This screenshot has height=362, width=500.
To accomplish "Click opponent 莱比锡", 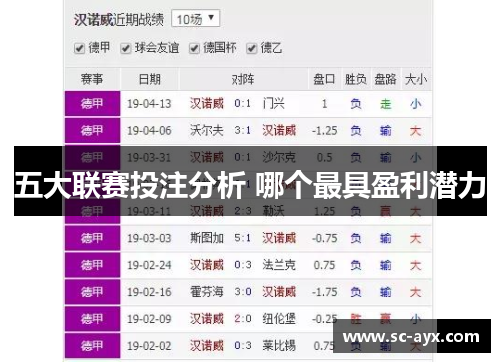I will (x=279, y=346).
